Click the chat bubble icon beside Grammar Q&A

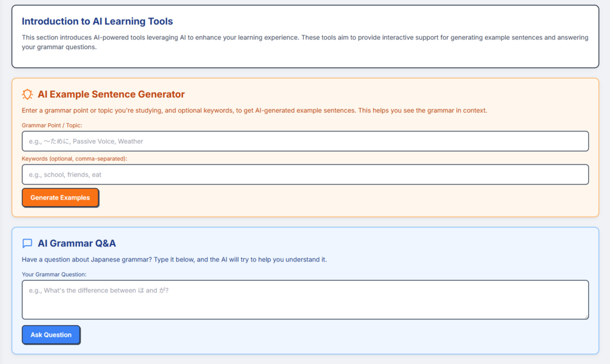(x=27, y=243)
